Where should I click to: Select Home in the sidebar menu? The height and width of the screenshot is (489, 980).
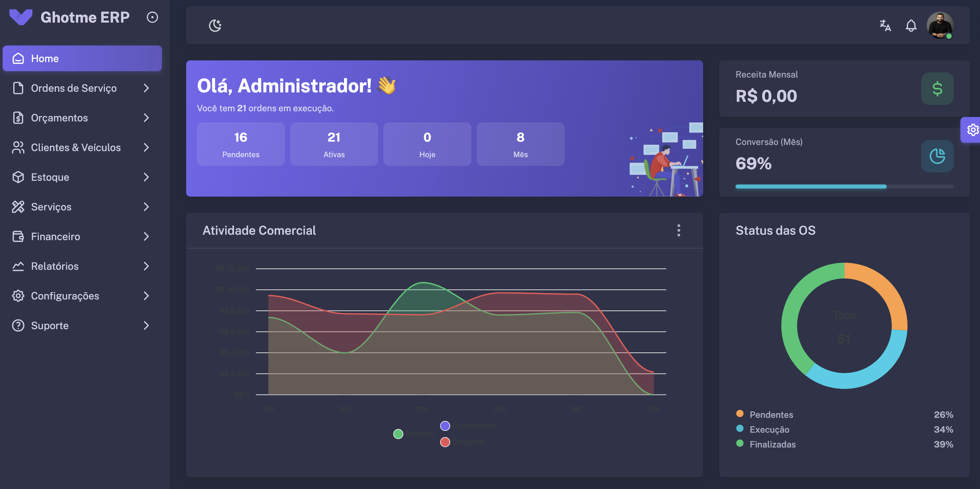pos(45,58)
